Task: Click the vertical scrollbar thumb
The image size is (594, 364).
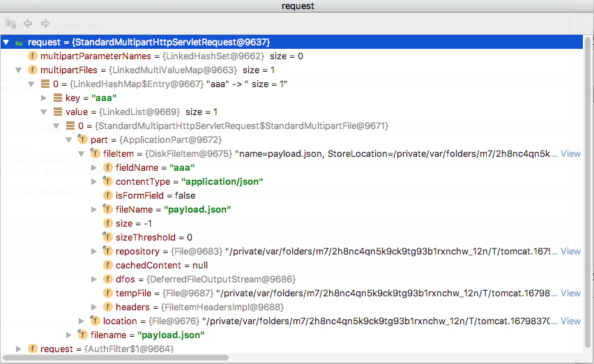Action: [x=588, y=192]
